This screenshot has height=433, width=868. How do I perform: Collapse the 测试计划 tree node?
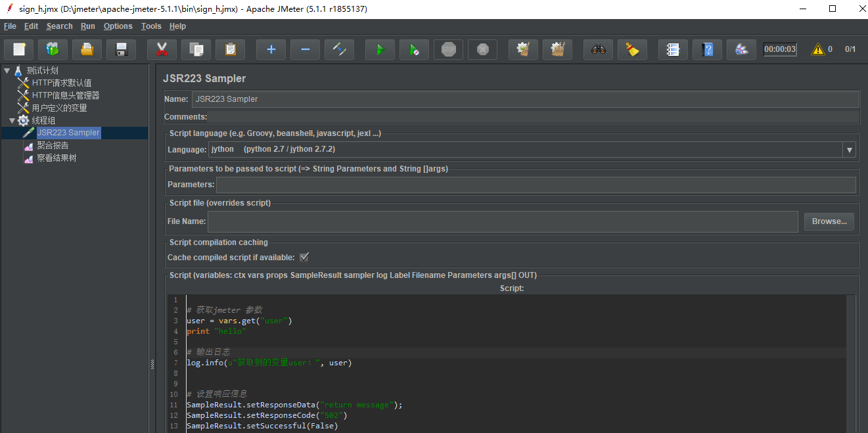[7, 70]
